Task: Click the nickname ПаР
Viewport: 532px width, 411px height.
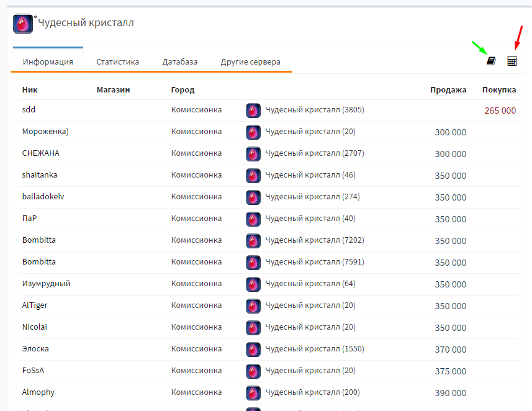Action: 30,219
